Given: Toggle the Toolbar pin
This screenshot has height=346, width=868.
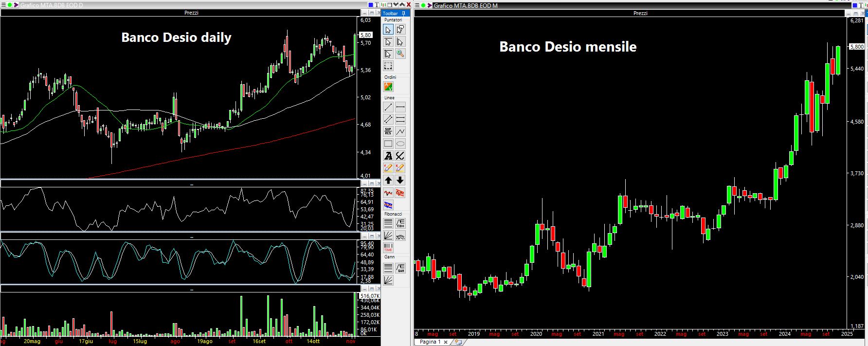Looking at the screenshot, I should (403, 13).
